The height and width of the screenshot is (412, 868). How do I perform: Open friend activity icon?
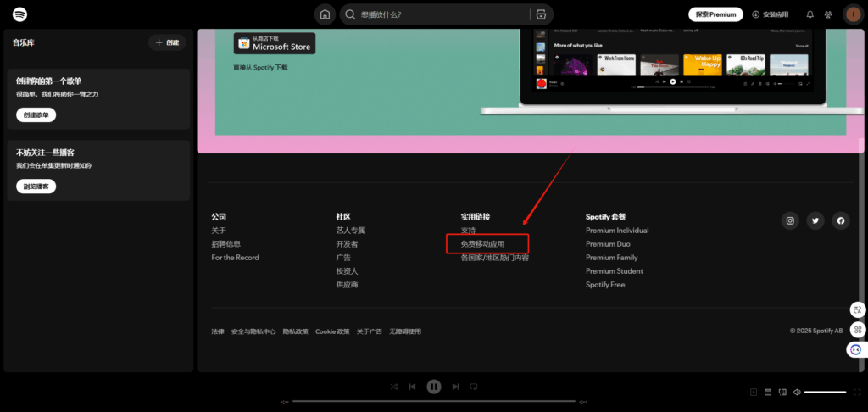pyautogui.click(x=828, y=14)
